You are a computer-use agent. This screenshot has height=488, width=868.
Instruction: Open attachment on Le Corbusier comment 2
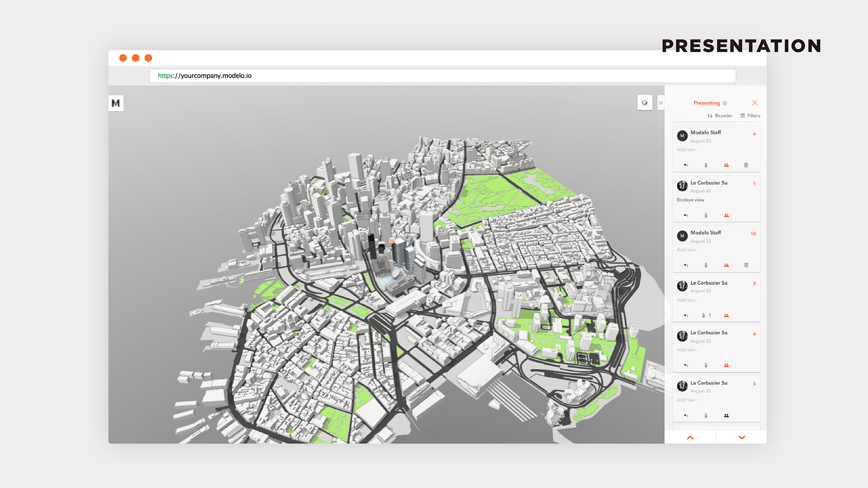[704, 316]
